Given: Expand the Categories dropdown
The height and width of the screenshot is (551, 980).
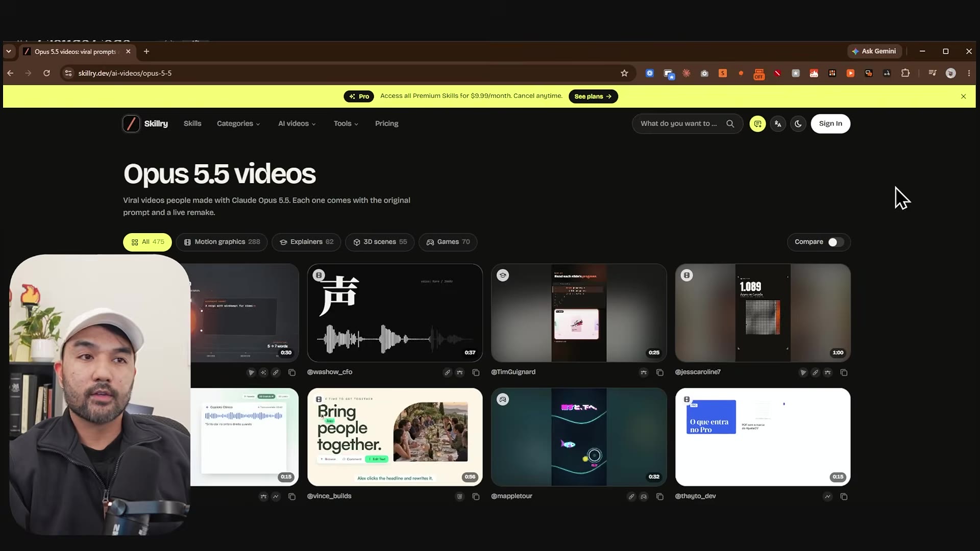Looking at the screenshot, I should 238,123.
